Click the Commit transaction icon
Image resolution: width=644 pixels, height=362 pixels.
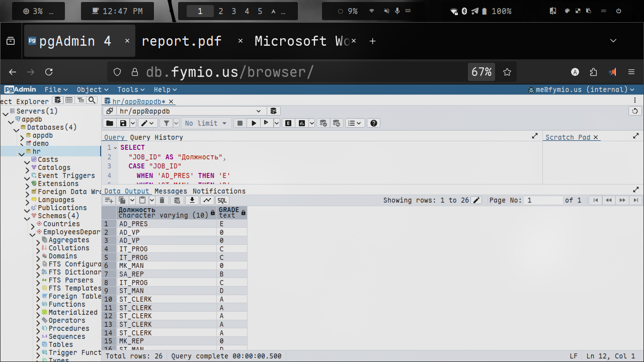[324, 123]
